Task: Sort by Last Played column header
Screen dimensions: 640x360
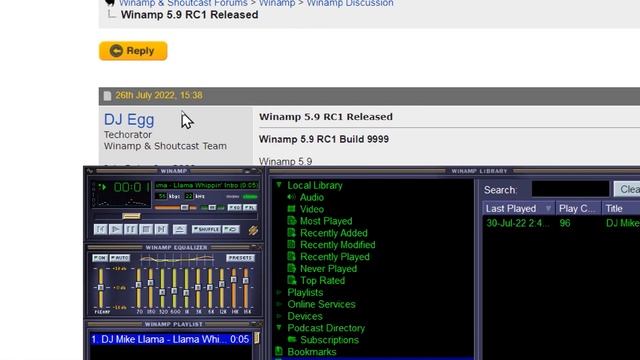Action: click(518, 209)
